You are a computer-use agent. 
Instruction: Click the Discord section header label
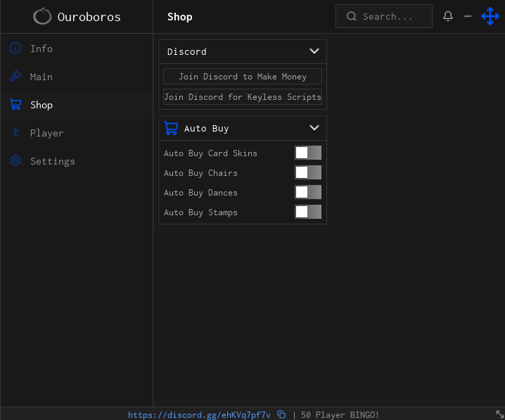(x=187, y=51)
